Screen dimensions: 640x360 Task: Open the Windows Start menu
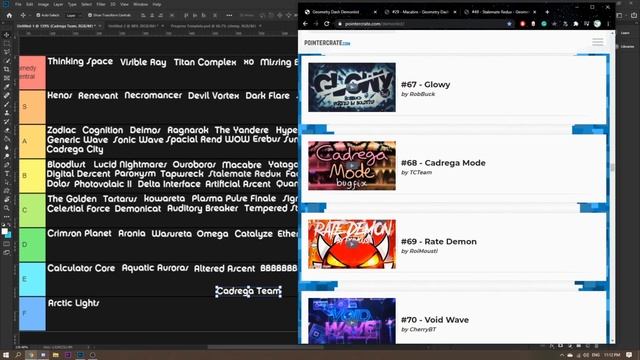[6, 355]
